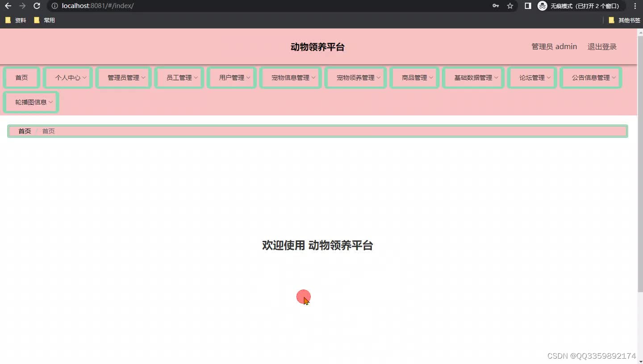This screenshot has height=364, width=643.
Task: Expand the 商品管理 menu
Action: (415, 78)
